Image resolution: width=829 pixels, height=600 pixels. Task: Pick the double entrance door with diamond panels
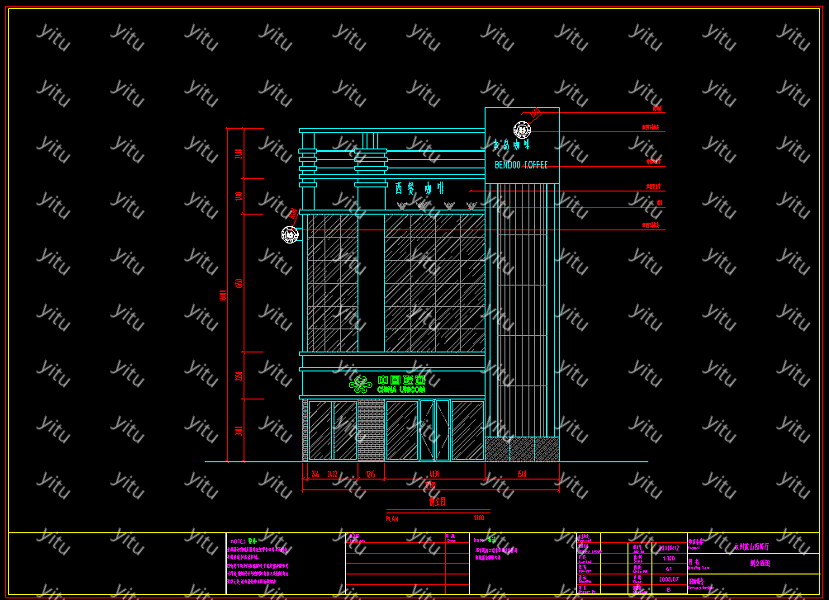435,430
